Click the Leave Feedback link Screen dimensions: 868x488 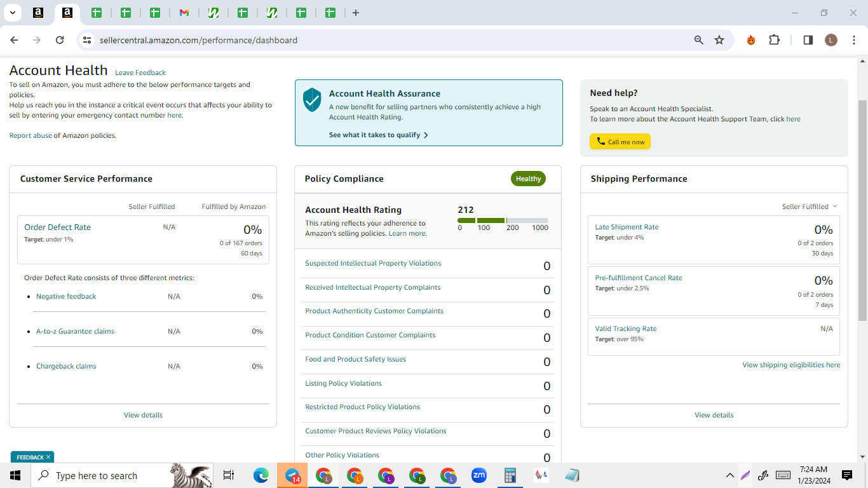click(x=140, y=72)
